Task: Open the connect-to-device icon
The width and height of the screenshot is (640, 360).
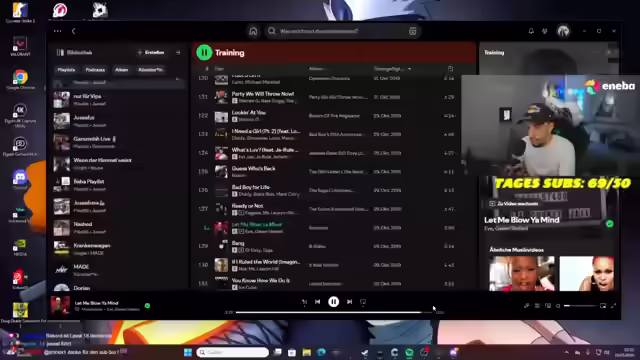Action: coord(548,306)
